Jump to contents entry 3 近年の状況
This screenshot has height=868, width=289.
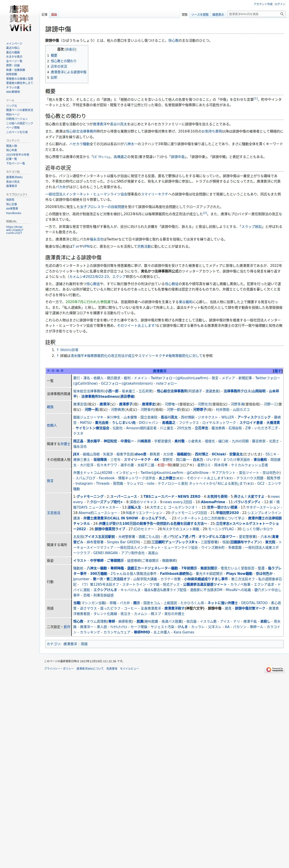coord(57,66)
